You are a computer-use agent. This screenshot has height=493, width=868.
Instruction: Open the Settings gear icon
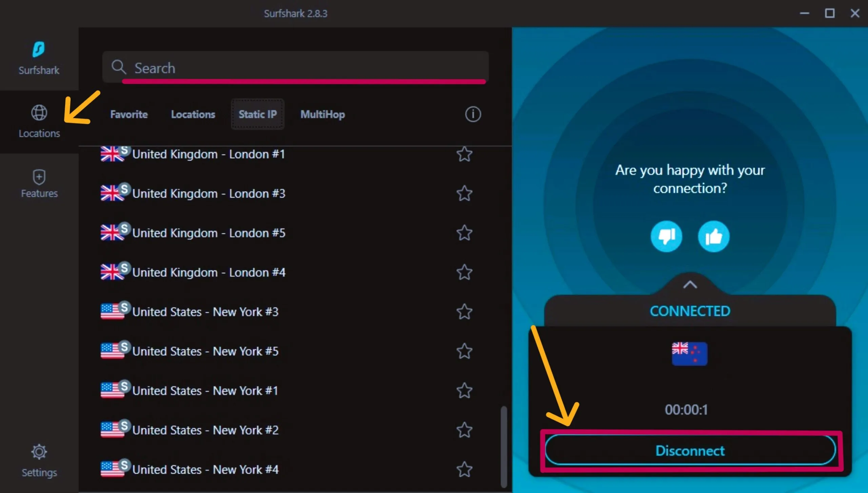coord(39,452)
